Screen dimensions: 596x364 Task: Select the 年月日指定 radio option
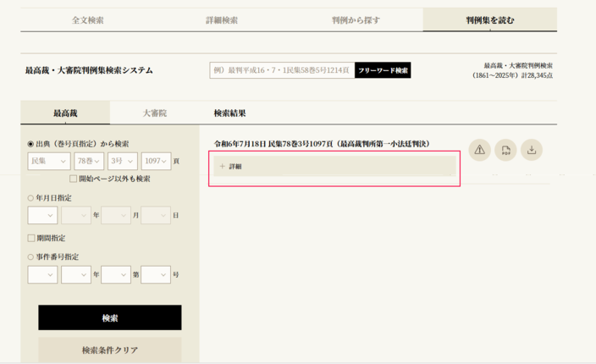[x=31, y=198]
